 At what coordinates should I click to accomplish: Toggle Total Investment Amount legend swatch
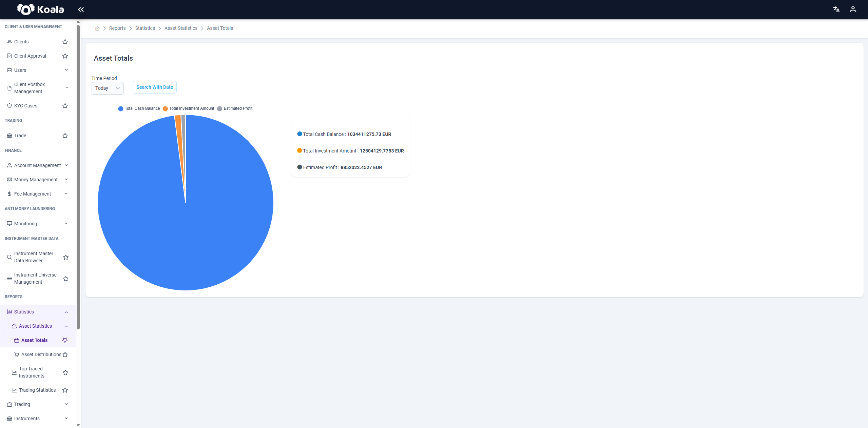pyautogui.click(x=165, y=108)
